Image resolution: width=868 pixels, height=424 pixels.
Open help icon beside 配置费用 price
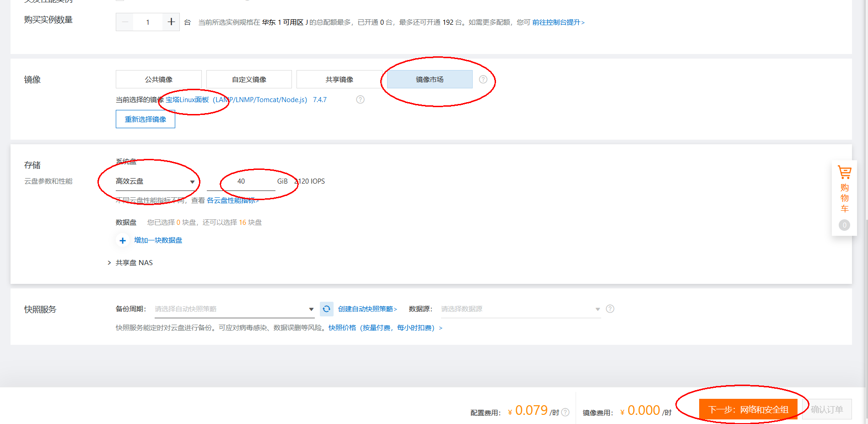click(566, 412)
